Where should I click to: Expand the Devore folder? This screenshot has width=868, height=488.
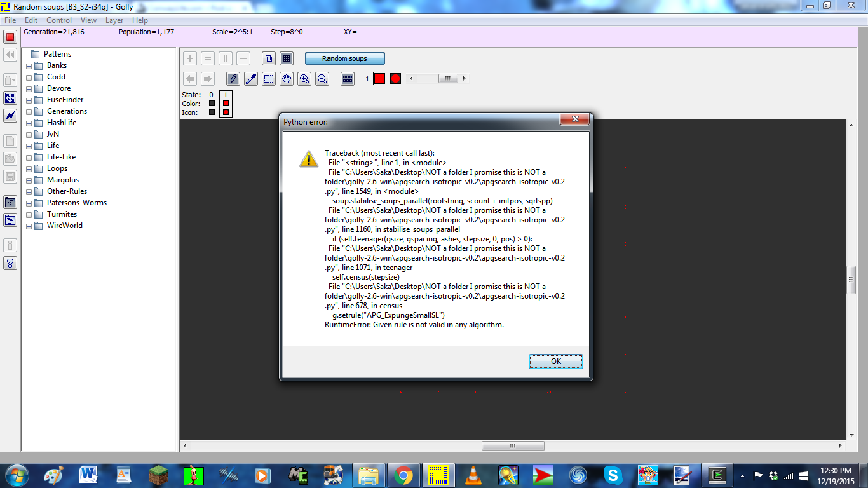point(29,88)
